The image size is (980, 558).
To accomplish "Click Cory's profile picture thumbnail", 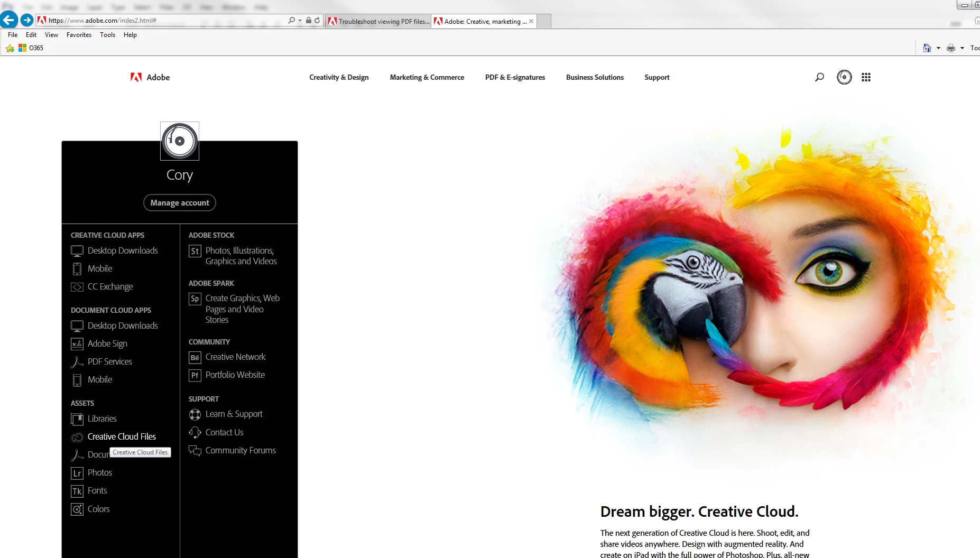I will click(x=180, y=141).
